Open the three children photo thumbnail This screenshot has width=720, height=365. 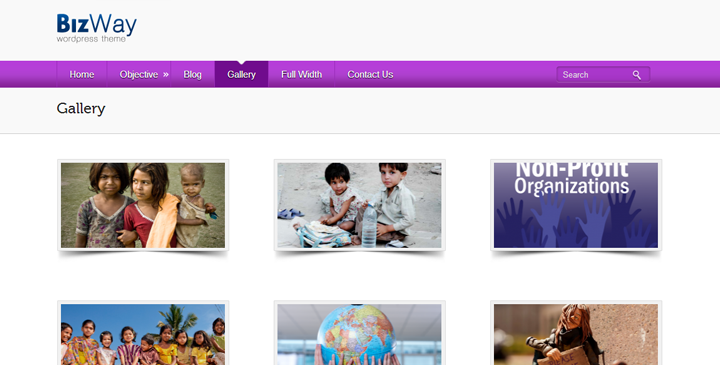coord(143,205)
